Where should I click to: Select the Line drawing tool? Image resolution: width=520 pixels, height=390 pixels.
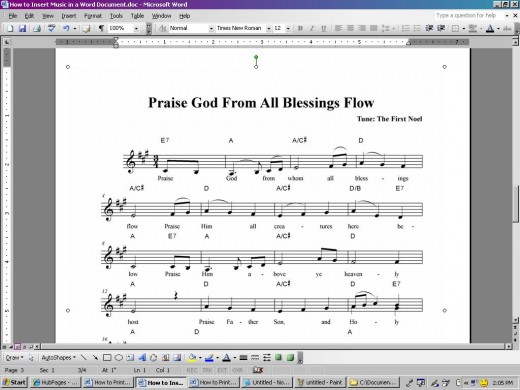(84, 358)
